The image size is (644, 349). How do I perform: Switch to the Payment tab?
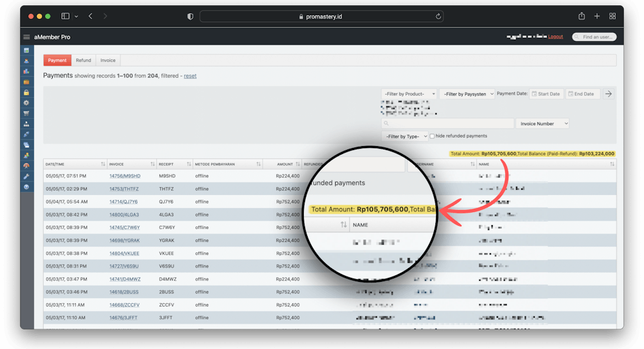[57, 61]
